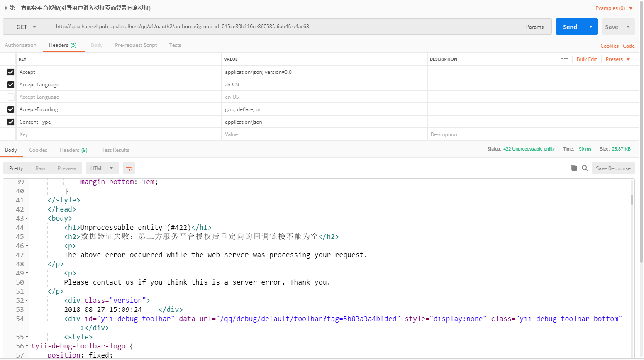Copy response body using the copy icon
The height and width of the screenshot is (360, 644).
(574, 168)
